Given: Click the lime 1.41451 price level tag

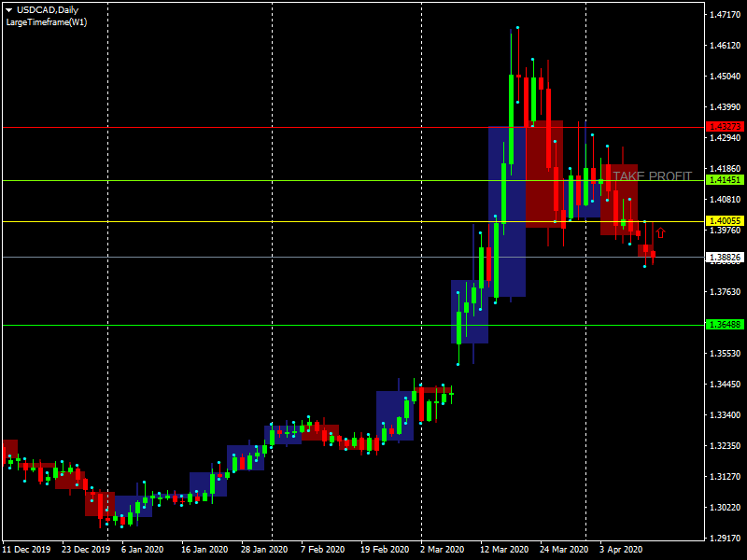Looking at the screenshot, I should point(725,180).
